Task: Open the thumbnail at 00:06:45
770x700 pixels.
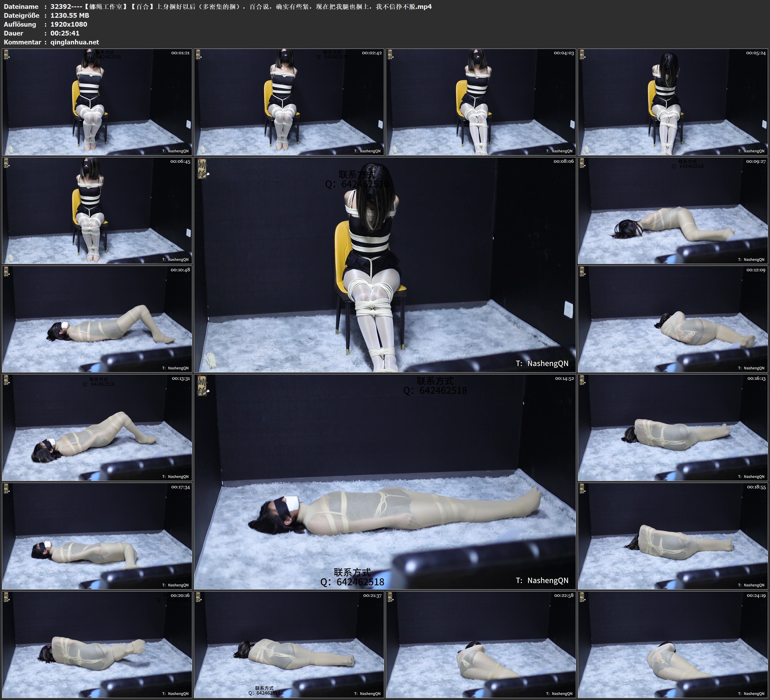Action: [x=97, y=210]
